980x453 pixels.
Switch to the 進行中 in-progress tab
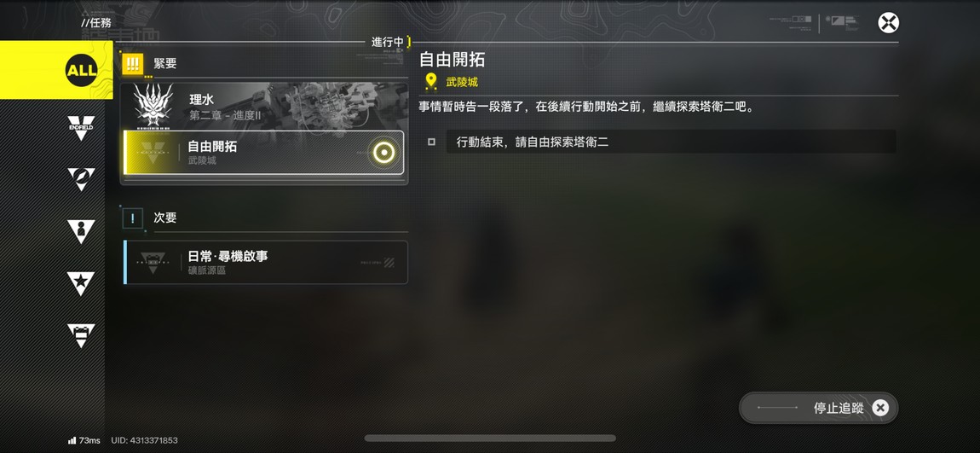click(388, 42)
